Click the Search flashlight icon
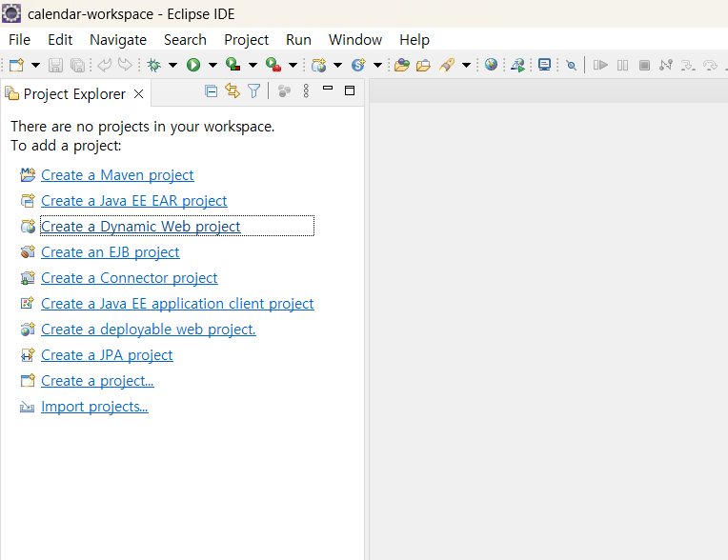The height and width of the screenshot is (560, 728). 447,65
